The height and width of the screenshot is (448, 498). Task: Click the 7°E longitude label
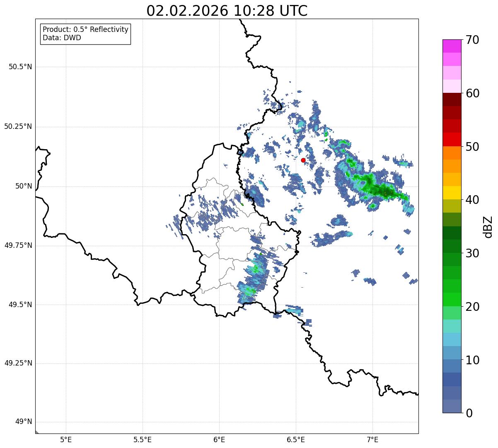click(x=372, y=440)
